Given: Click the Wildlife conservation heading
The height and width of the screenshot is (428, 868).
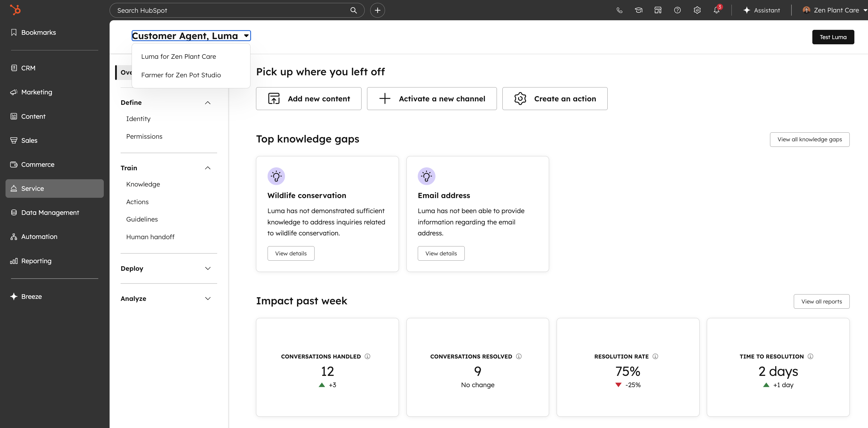Looking at the screenshot, I should [x=307, y=195].
